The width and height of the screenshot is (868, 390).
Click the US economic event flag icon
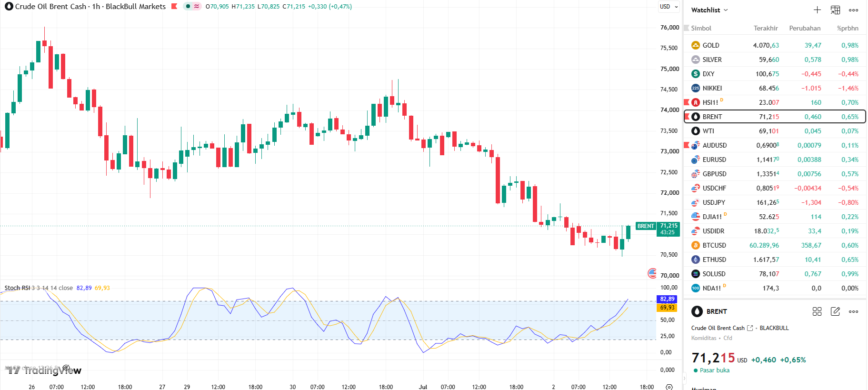click(x=652, y=273)
